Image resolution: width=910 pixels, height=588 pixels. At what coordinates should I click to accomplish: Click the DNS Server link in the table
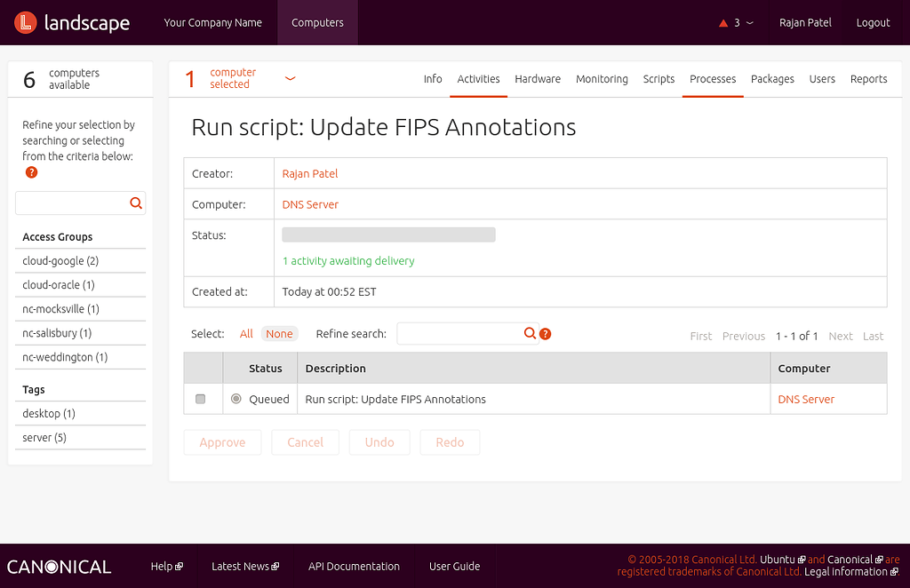[x=805, y=399]
